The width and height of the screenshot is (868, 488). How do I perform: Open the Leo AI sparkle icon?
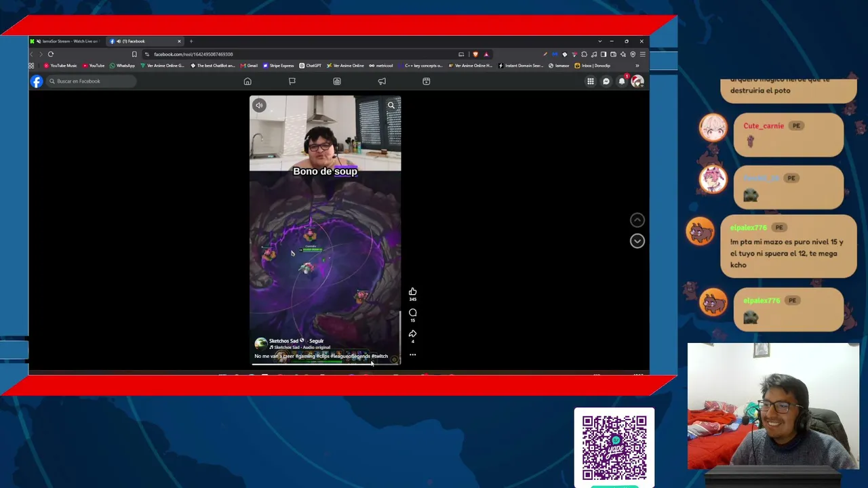click(623, 54)
